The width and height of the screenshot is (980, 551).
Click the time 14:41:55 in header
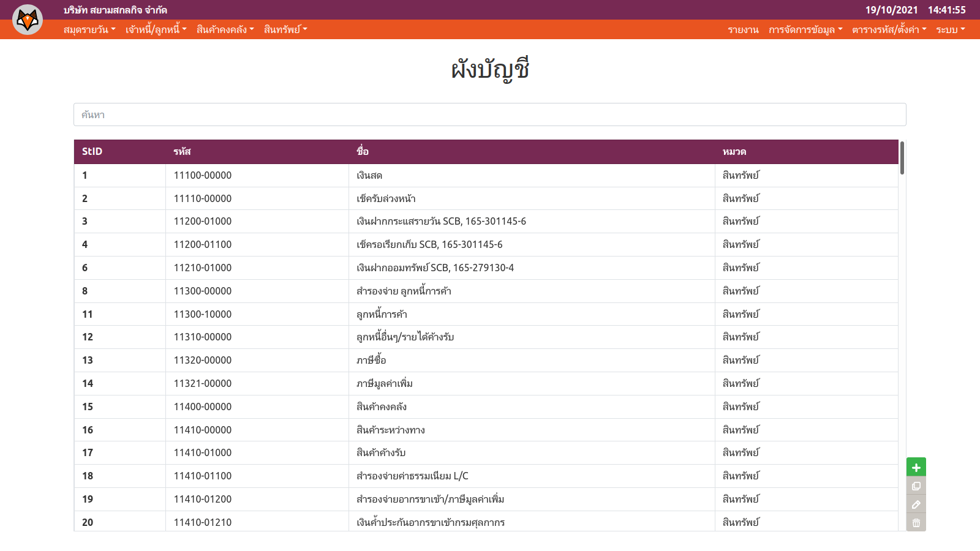pos(946,10)
